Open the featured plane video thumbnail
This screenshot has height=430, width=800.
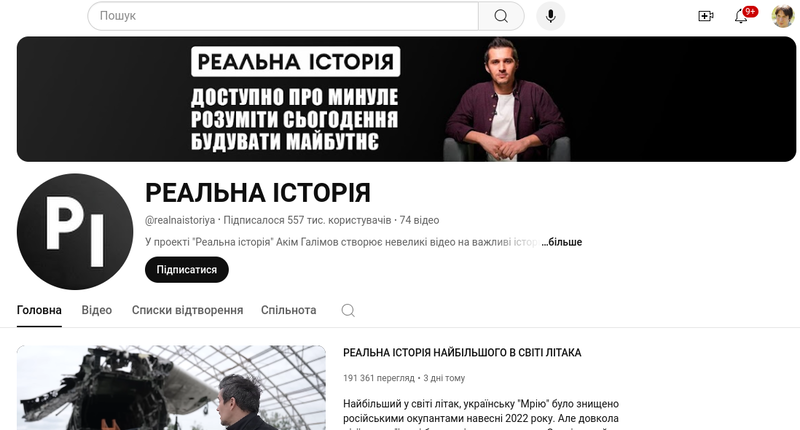[171, 388]
